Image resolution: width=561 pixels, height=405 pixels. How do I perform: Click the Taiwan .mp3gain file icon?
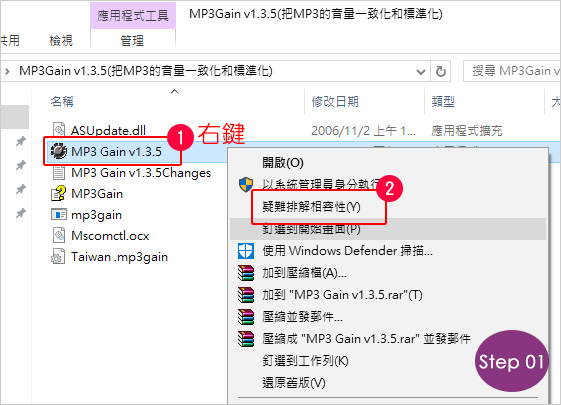59,257
